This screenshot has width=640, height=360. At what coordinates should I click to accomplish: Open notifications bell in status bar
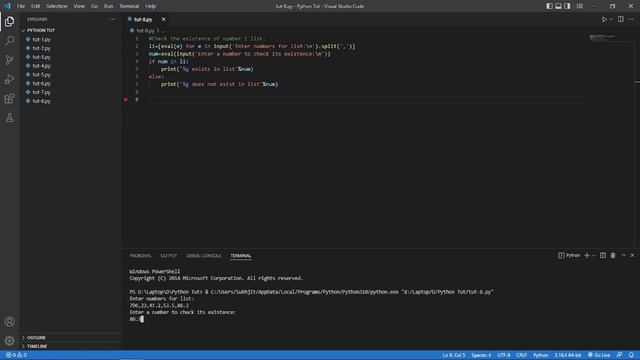tap(631, 355)
